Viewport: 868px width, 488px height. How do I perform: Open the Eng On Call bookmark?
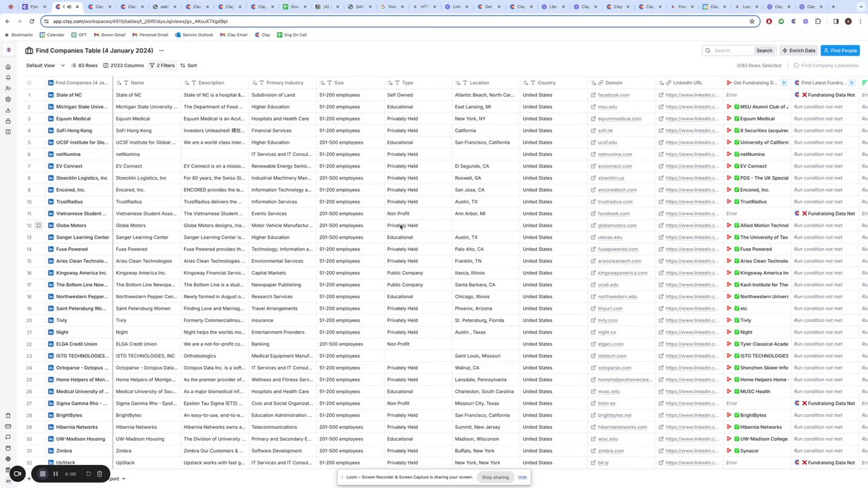(x=292, y=35)
